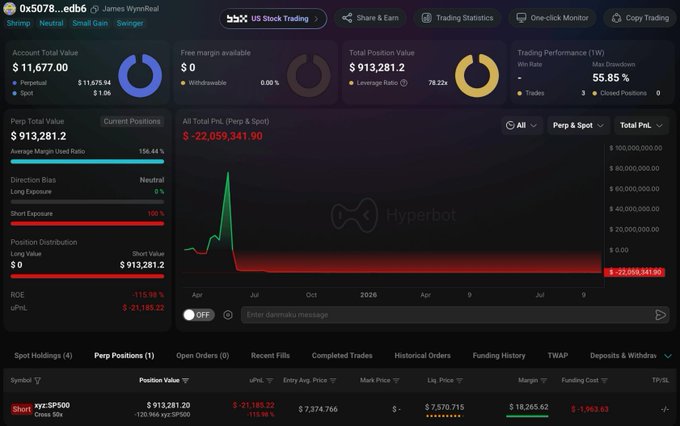Image resolution: width=680 pixels, height=426 pixels.
Task: Click the Current Positions button
Action: point(132,121)
